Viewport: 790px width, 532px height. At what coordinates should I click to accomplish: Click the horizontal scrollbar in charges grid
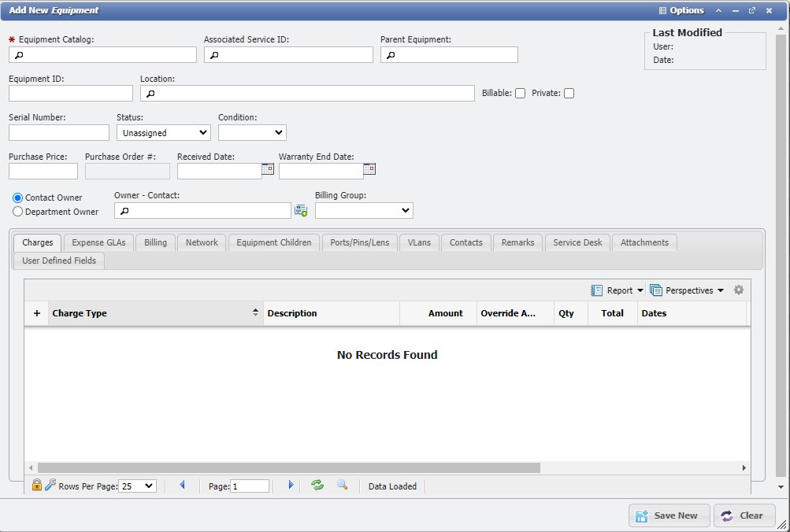(288, 467)
